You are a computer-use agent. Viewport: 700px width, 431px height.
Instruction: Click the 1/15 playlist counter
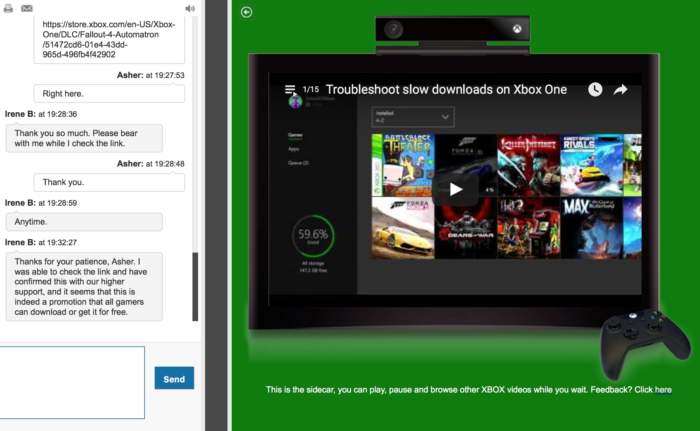point(311,89)
